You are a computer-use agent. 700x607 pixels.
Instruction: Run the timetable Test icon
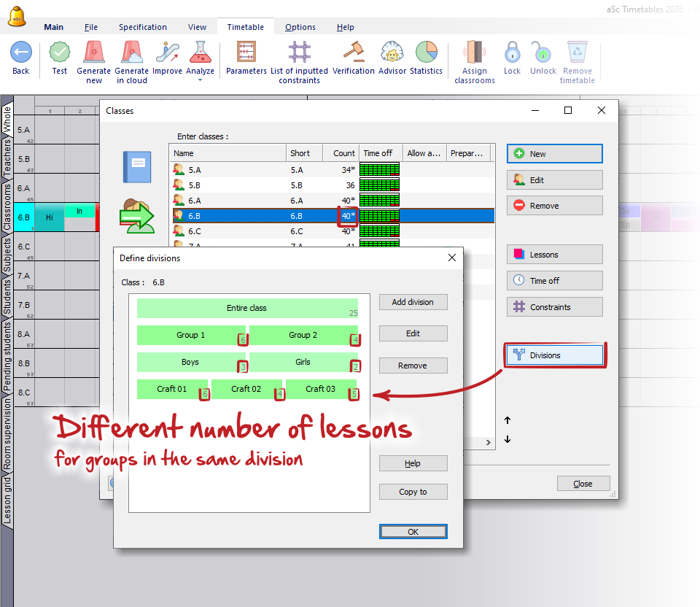59,53
